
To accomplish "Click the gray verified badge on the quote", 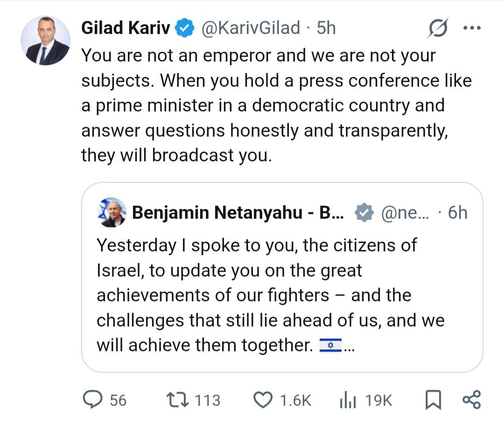I will click(x=364, y=213).
